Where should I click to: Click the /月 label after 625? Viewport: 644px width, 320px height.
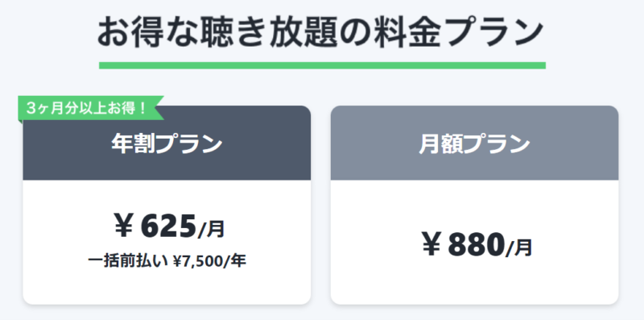click(211, 230)
